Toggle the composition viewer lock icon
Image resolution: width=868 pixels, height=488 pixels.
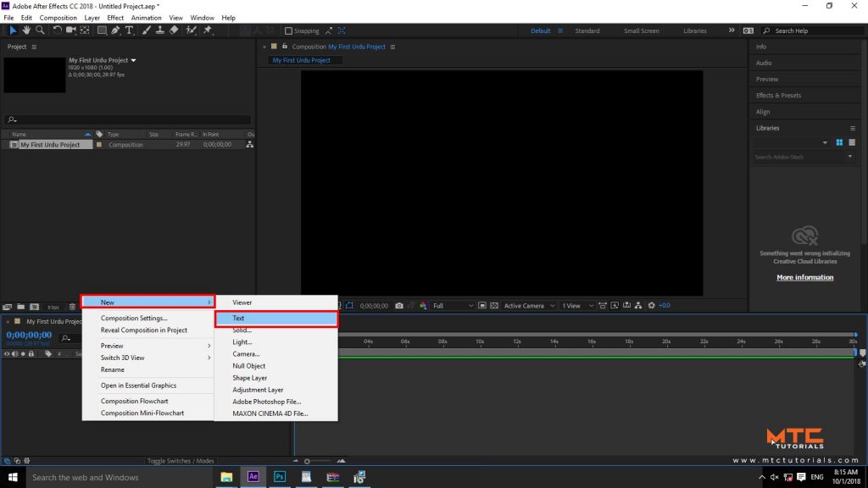pos(285,47)
